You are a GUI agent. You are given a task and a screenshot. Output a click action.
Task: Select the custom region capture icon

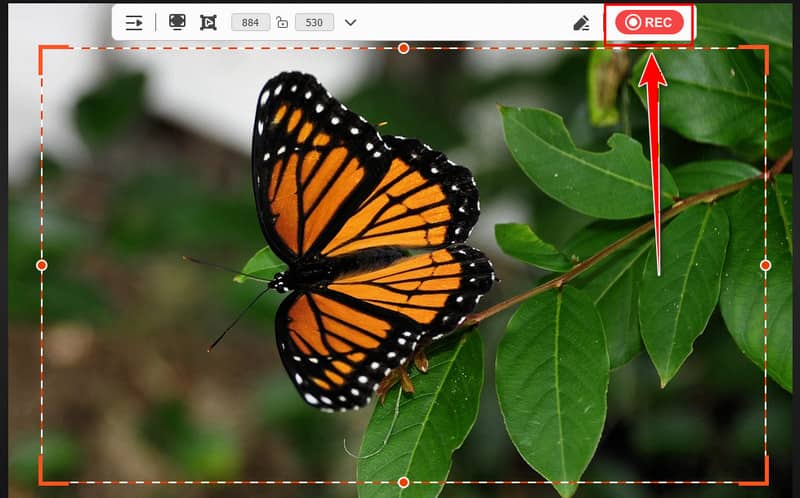click(208, 22)
